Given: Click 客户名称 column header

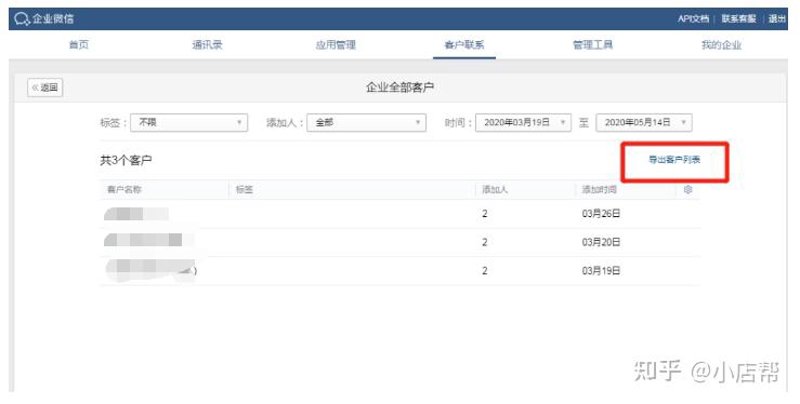Looking at the screenshot, I should click(124, 190).
